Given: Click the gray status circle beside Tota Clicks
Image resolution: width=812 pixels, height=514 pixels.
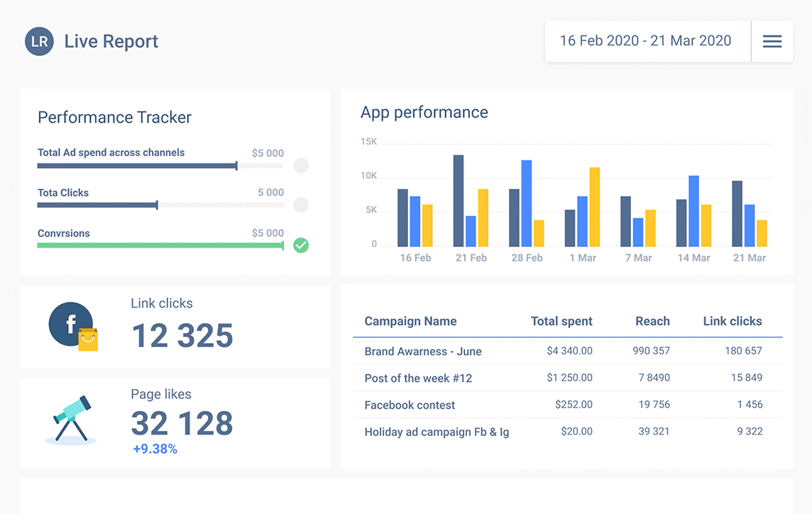Looking at the screenshot, I should coord(300,205).
